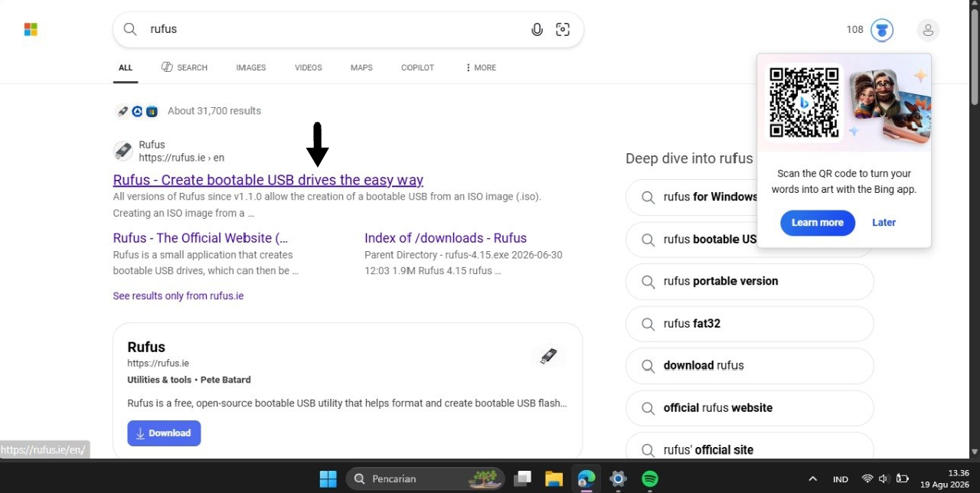Select 'official rufus website' suggestion
Screen dimensions: 980x493
point(750,408)
